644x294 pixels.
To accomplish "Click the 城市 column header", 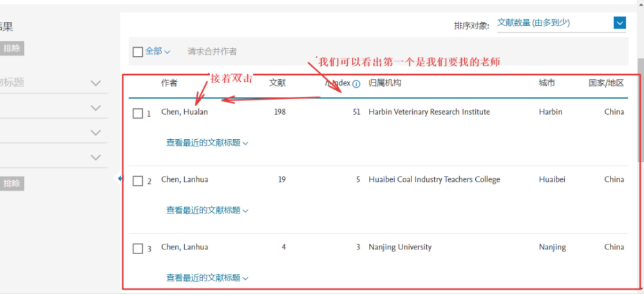I will point(547,83).
